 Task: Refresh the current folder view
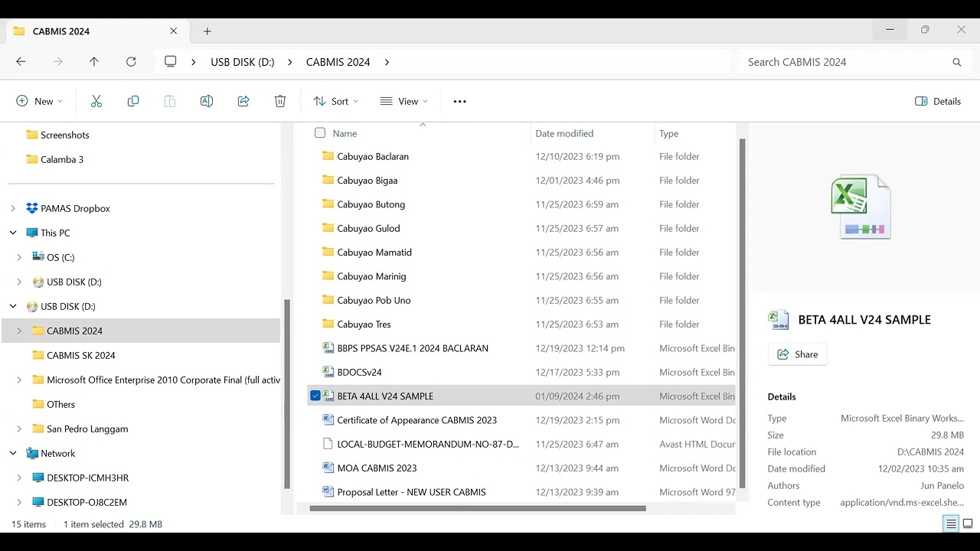click(131, 62)
